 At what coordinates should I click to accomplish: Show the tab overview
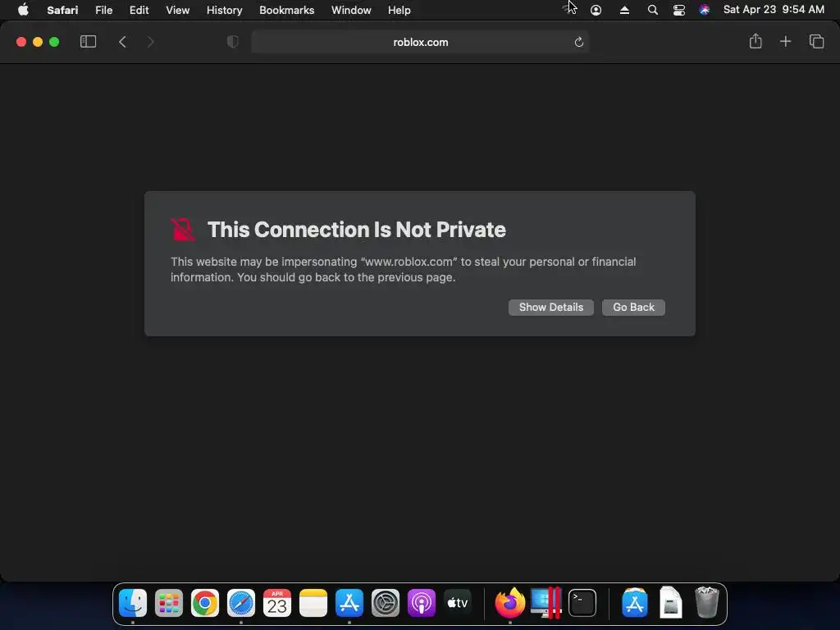pyautogui.click(x=816, y=41)
